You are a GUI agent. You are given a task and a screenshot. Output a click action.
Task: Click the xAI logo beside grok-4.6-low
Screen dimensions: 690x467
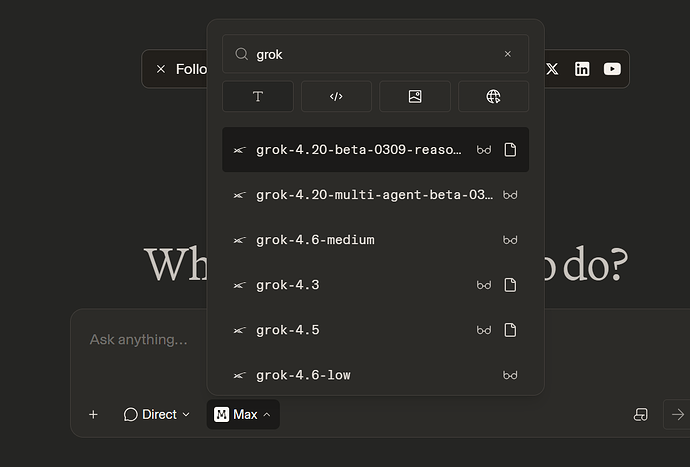[x=239, y=375]
